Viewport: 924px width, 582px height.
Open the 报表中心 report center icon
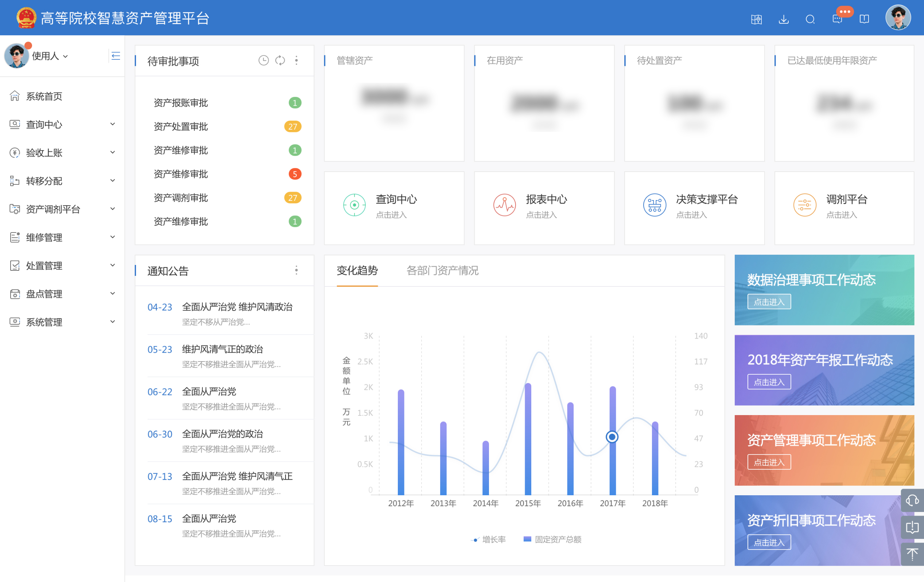[x=504, y=205]
